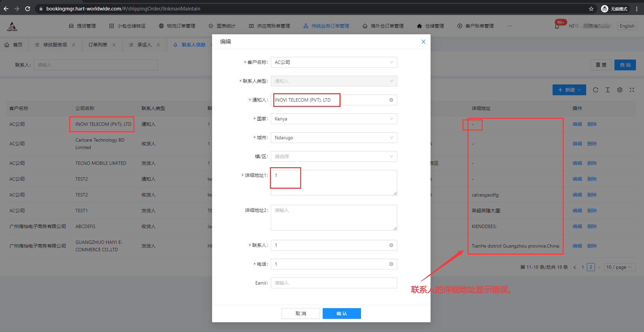
Task: Expand the 客户名称 dropdown
Action: click(x=333, y=62)
